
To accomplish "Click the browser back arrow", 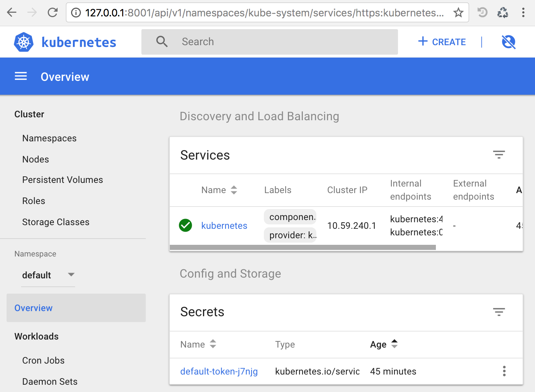I will (x=12, y=13).
